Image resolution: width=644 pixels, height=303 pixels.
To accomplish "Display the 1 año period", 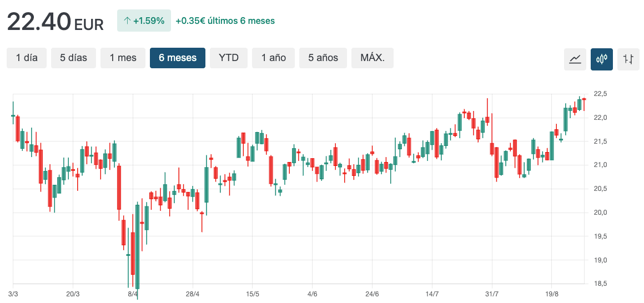I will coord(273,58).
